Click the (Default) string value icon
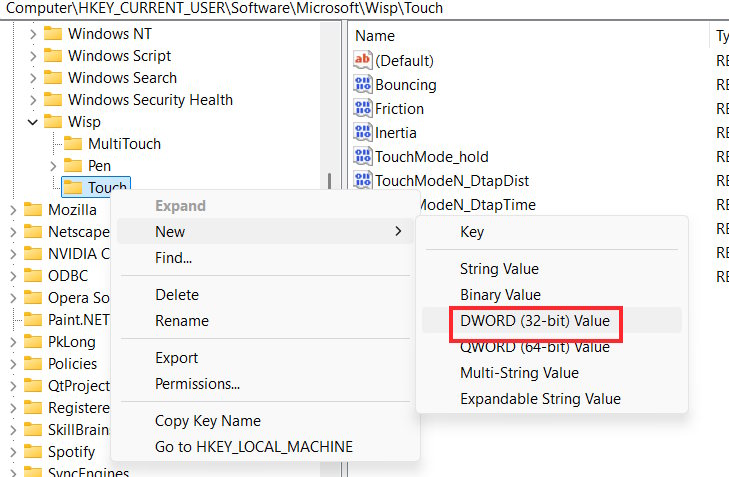 tap(363, 60)
